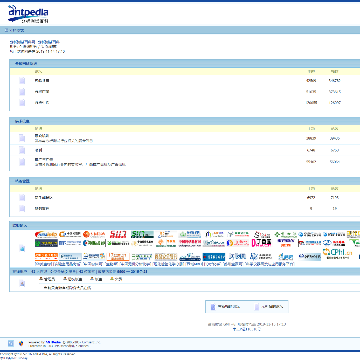Screen dimensions: 360x360
Task: Open the third forum's folder icon in the top category
Action: click(x=22, y=102)
